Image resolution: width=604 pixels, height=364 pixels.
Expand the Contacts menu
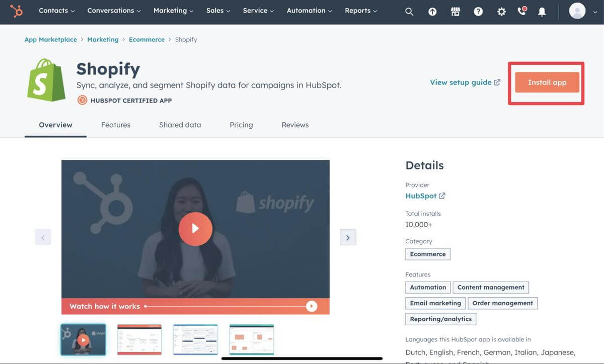point(57,11)
